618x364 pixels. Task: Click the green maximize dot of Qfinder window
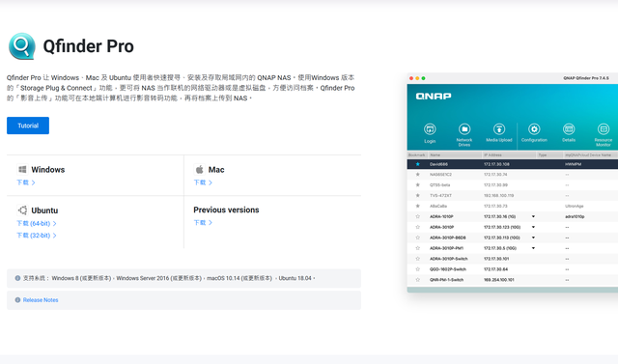423,78
